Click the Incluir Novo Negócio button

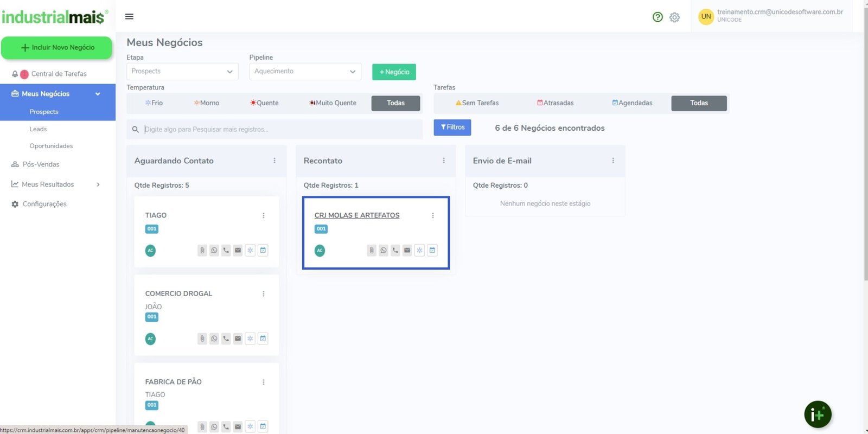57,48
